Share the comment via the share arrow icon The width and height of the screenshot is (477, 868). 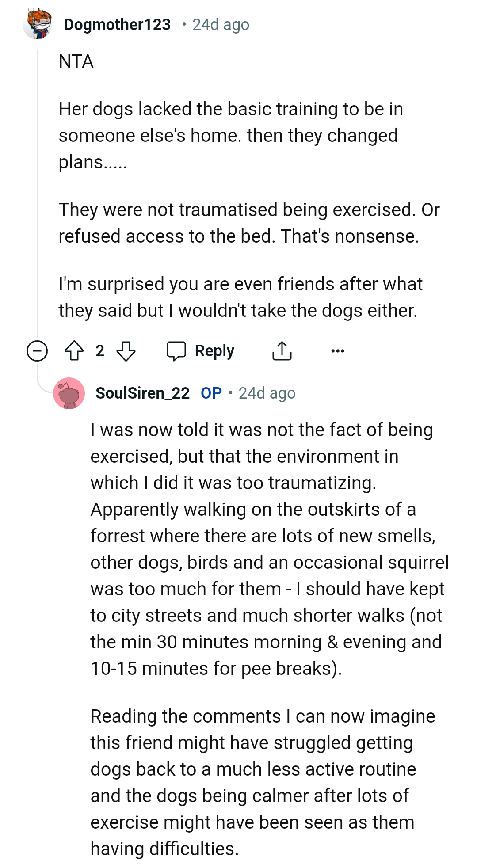point(282,350)
